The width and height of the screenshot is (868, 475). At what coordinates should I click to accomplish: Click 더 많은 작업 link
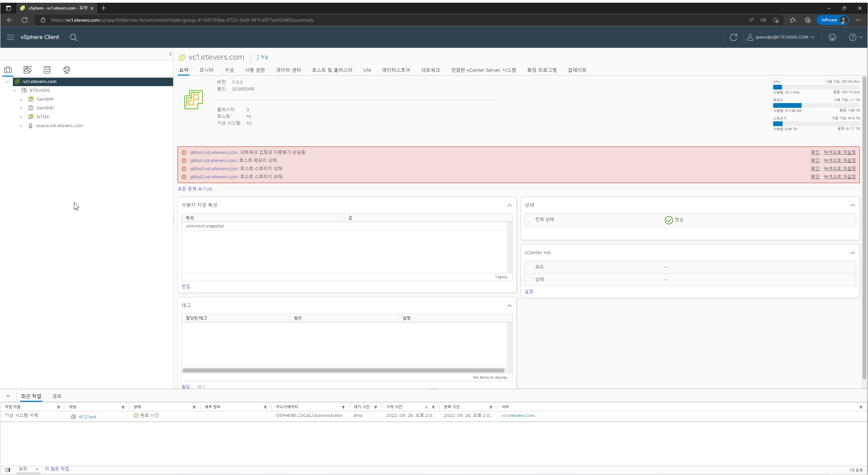[57, 469]
